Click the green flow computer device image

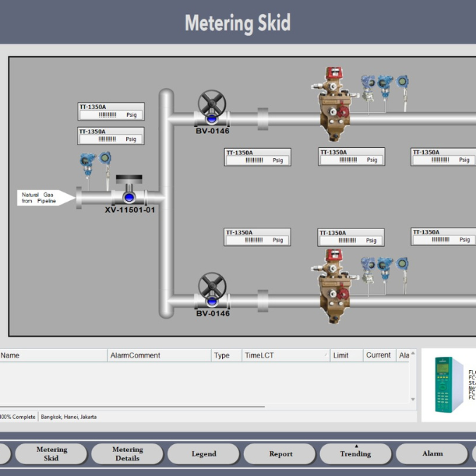(449, 384)
